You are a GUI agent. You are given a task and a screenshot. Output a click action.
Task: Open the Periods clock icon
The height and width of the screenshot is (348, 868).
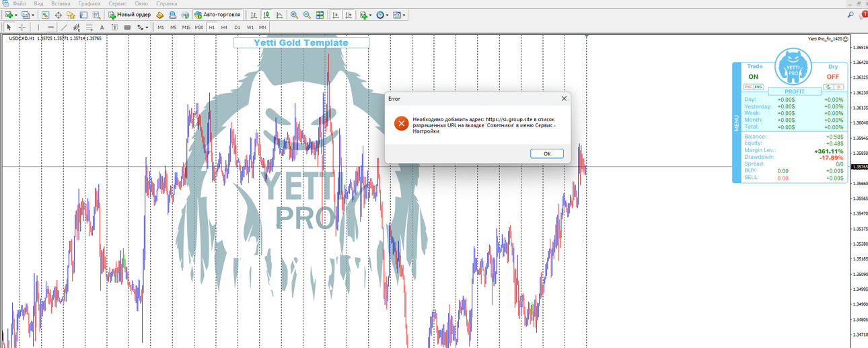coord(380,15)
